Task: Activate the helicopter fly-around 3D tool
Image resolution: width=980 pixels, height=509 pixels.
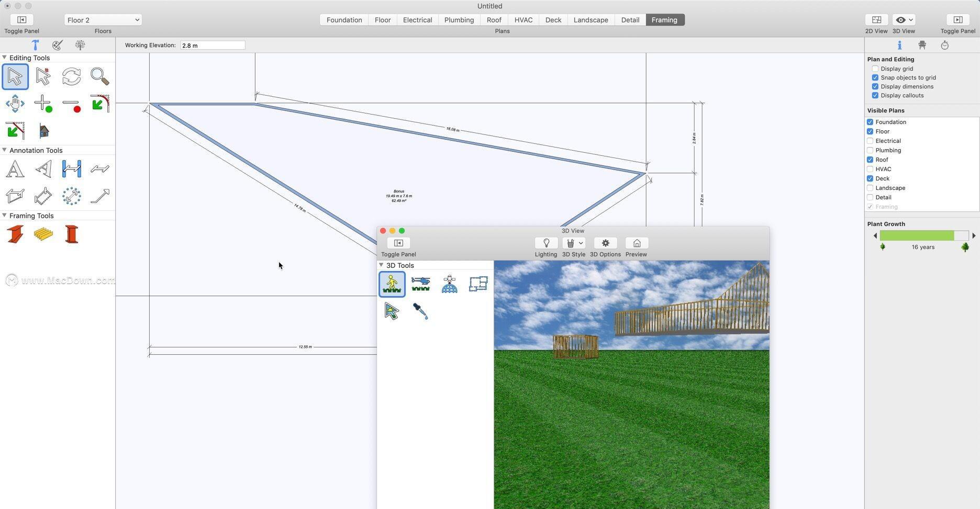Action: point(420,284)
